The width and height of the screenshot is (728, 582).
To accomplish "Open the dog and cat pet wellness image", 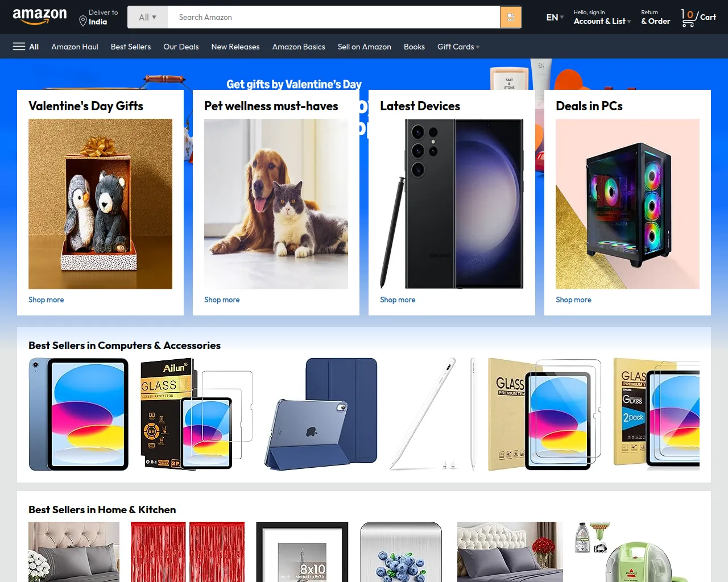I will (x=276, y=203).
